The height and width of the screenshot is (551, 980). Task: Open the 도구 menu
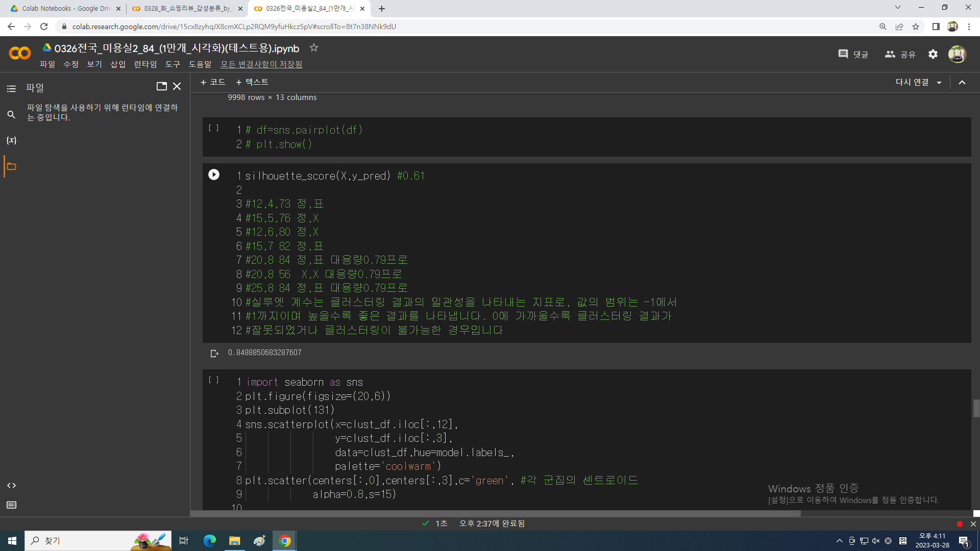(173, 64)
